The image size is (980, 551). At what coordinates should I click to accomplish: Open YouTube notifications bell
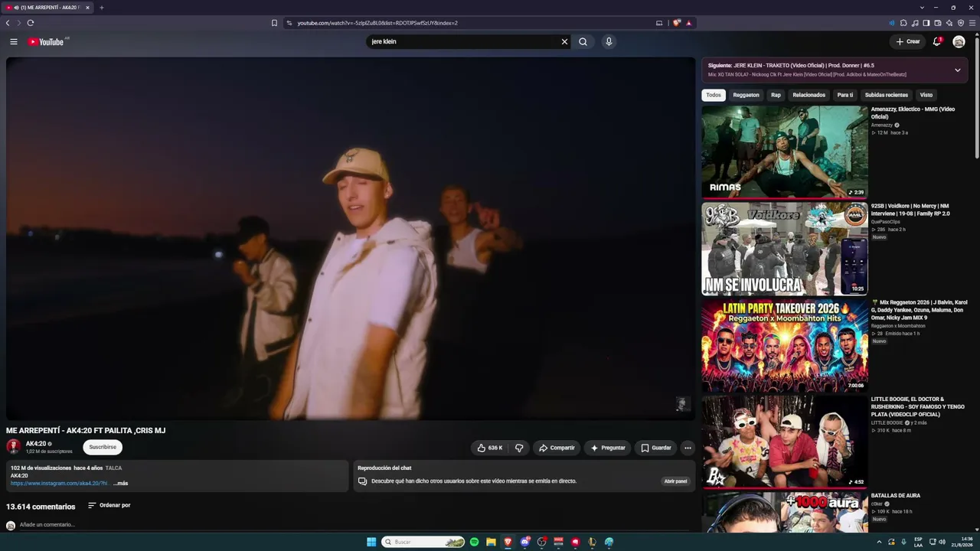[x=936, y=42]
